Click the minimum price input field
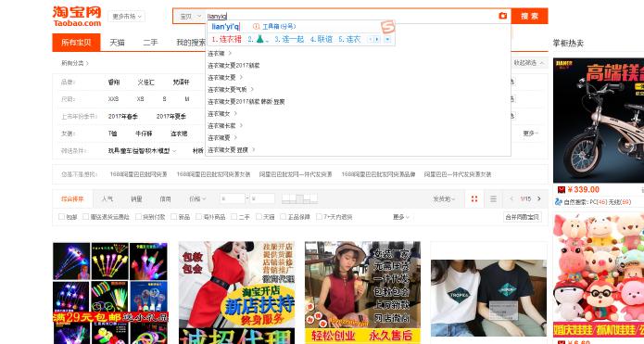 (232, 199)
